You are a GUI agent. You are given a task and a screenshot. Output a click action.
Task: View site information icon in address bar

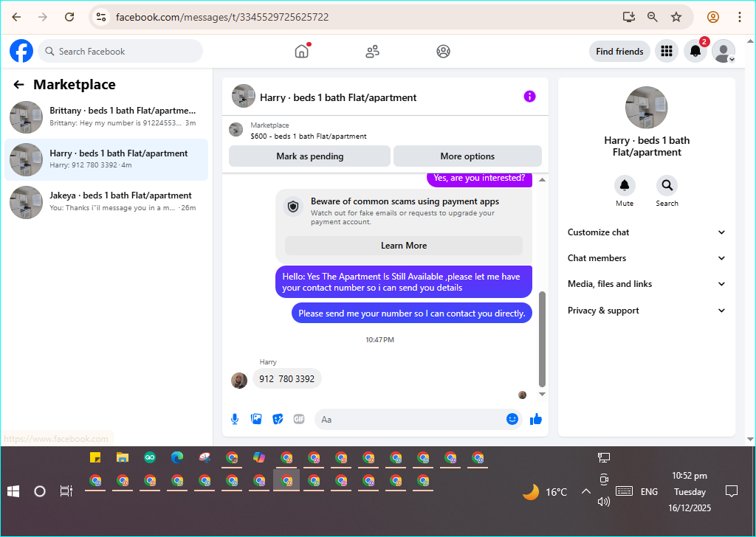100,17
